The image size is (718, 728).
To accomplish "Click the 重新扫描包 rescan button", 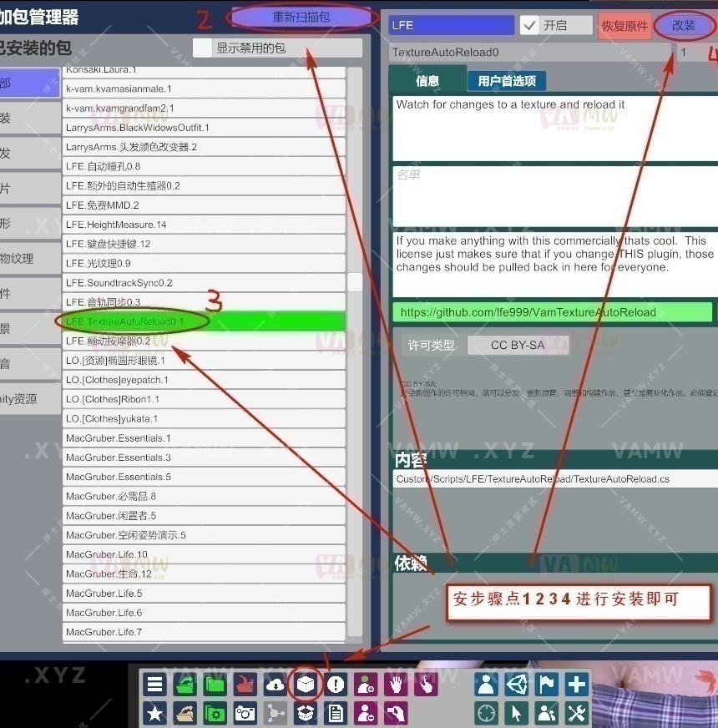I will click(x=301, y=17).
